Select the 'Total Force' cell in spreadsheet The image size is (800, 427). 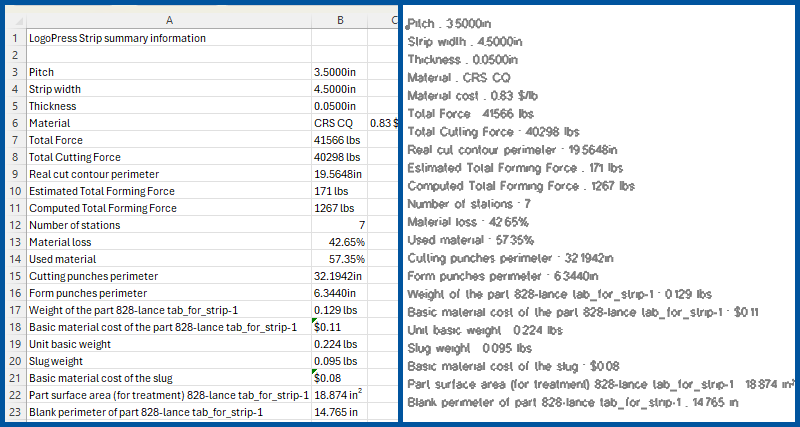pos(169,140)
